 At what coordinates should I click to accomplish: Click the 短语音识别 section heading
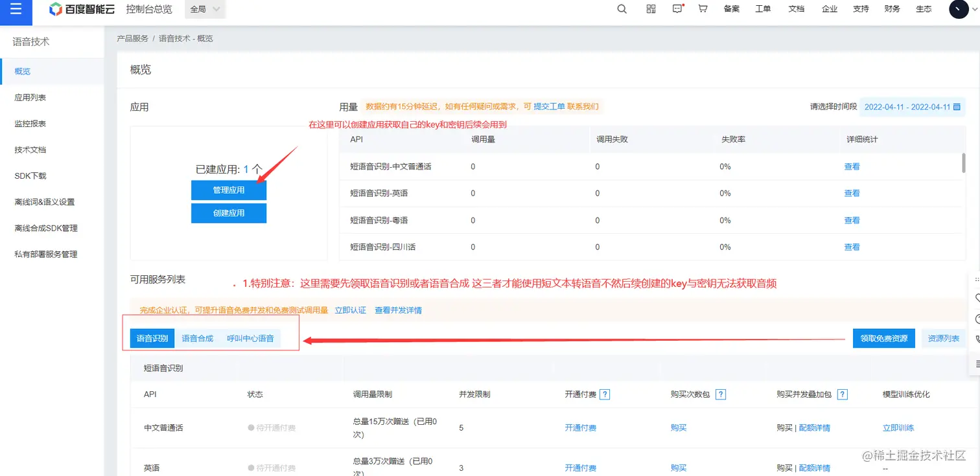click(163, 368)
